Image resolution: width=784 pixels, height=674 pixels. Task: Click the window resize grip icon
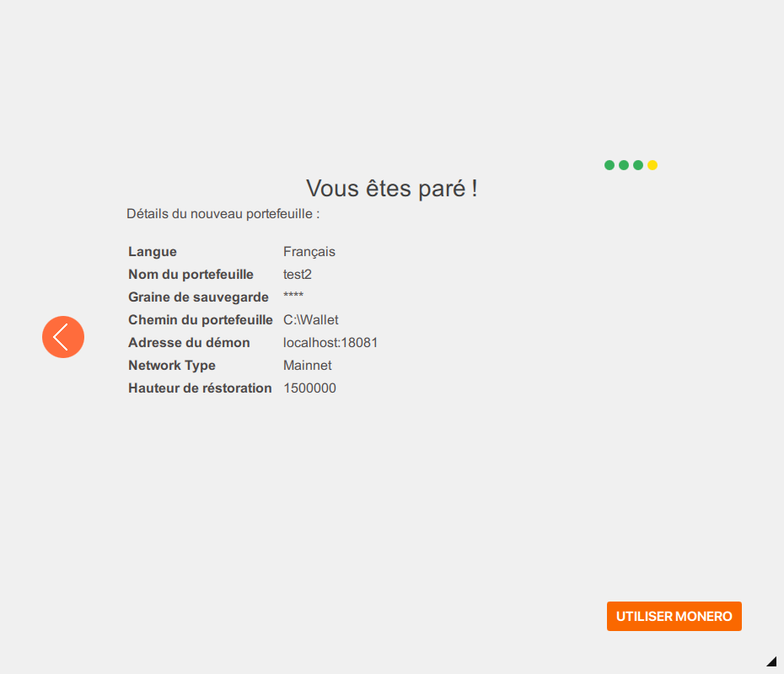[x=771, y=661]
